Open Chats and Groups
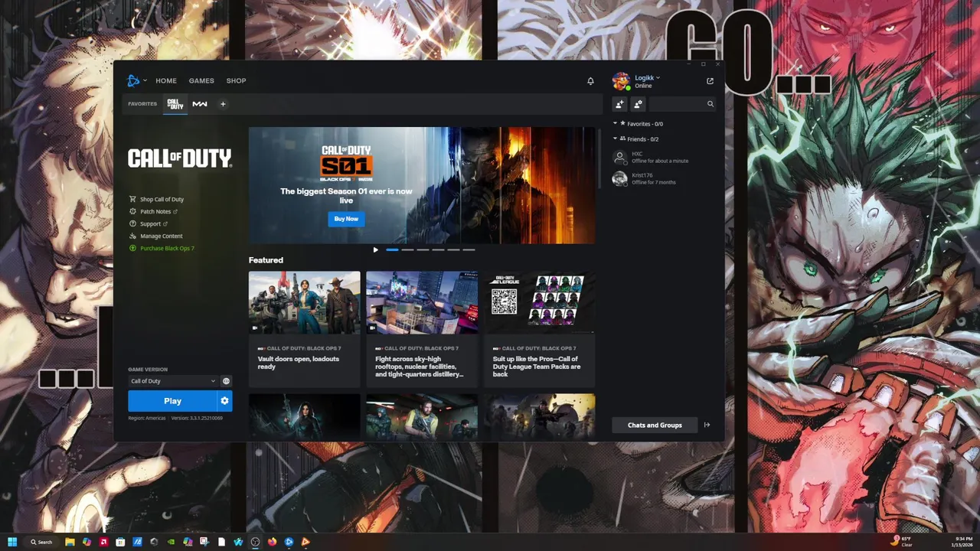 [x=655, y=425]
